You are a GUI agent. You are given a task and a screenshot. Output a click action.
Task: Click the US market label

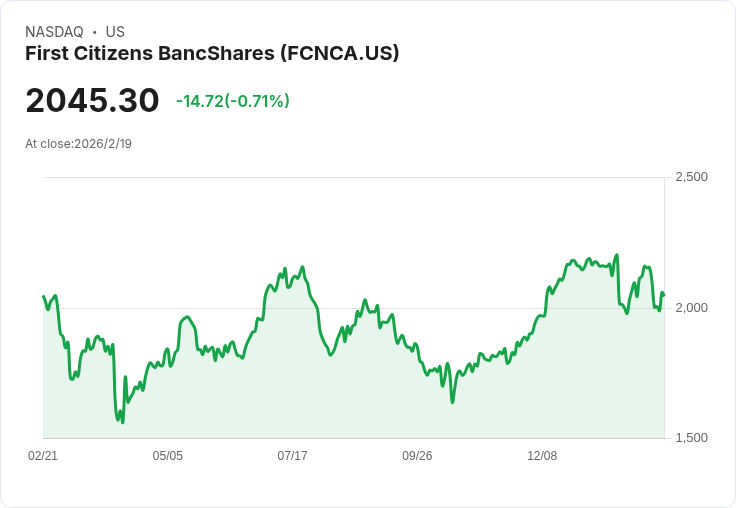coord(115,32)
